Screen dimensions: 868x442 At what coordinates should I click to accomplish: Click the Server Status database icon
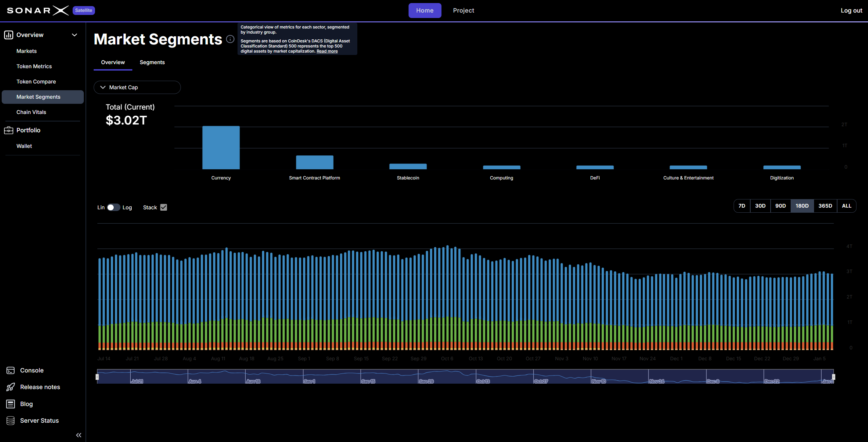click(11, 421)
